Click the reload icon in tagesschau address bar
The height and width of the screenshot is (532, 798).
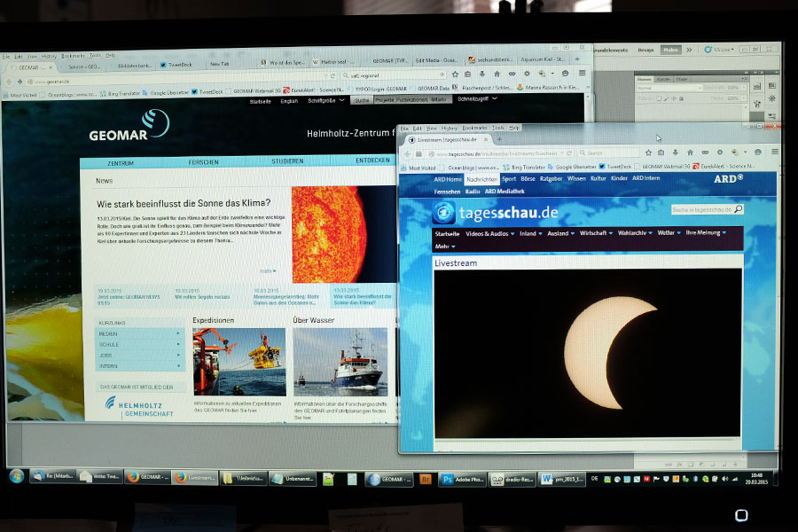569,153
